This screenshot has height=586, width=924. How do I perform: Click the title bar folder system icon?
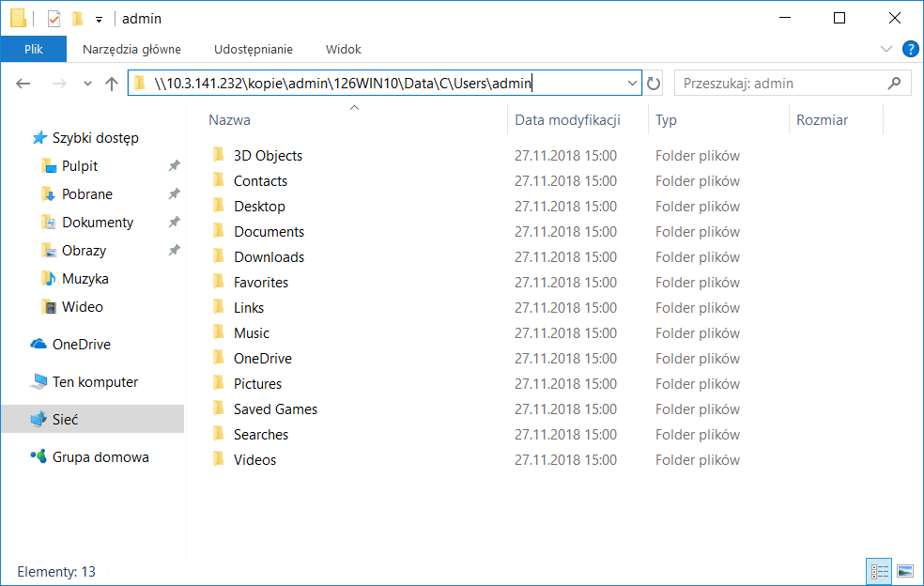coord(18,18)
